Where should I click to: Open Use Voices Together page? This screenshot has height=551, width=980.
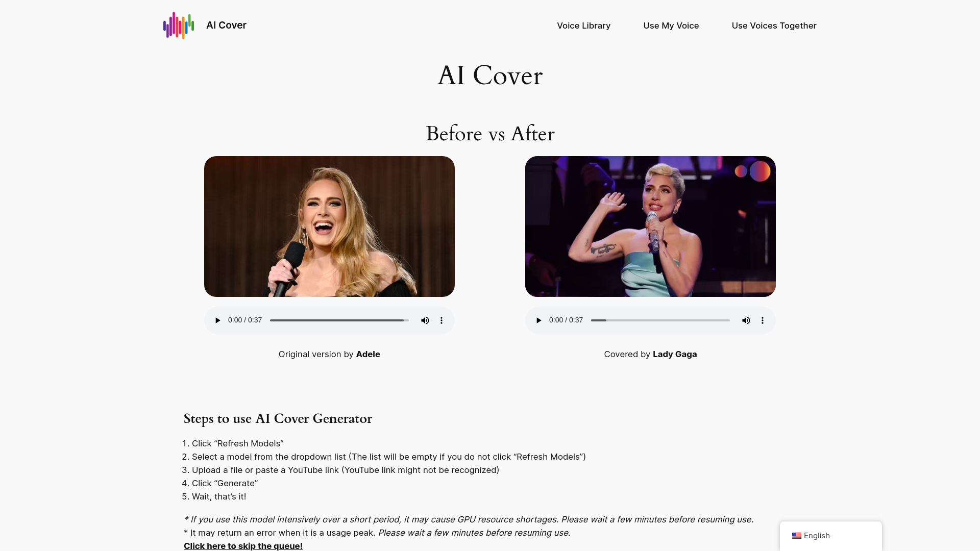click(x=774, y=25)
